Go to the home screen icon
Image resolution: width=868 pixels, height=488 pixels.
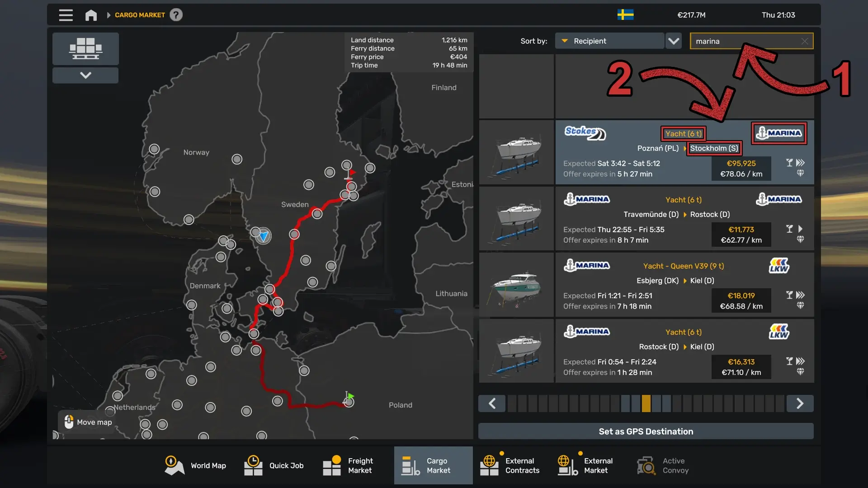click(x=91, y=15)
